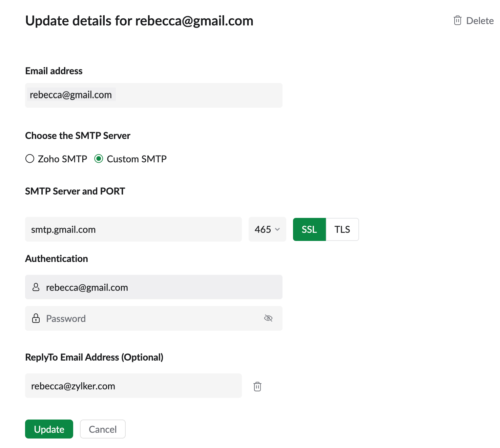
Task: Remove the rebecca@zylker.com reply-to address
Action: [x=257, y=386]
